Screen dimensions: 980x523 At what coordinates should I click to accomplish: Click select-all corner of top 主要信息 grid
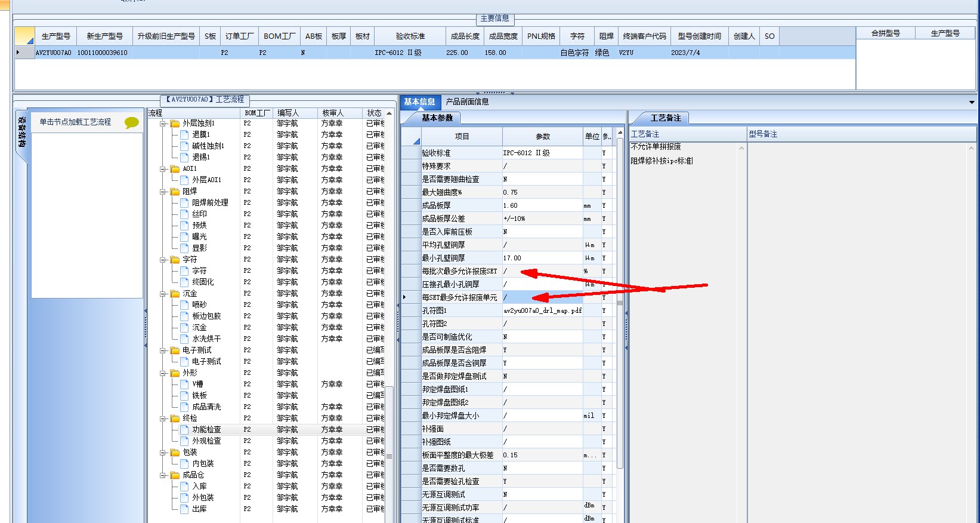click(24, 36)
